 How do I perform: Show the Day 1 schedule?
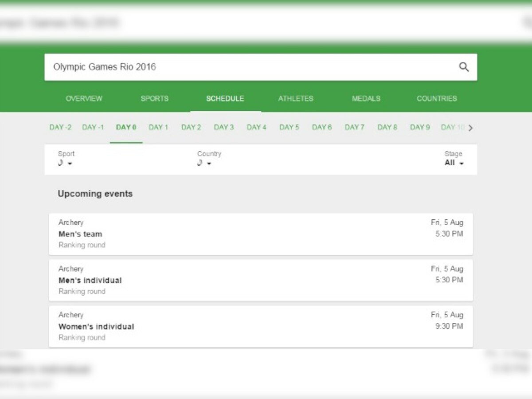pos(158,127)
